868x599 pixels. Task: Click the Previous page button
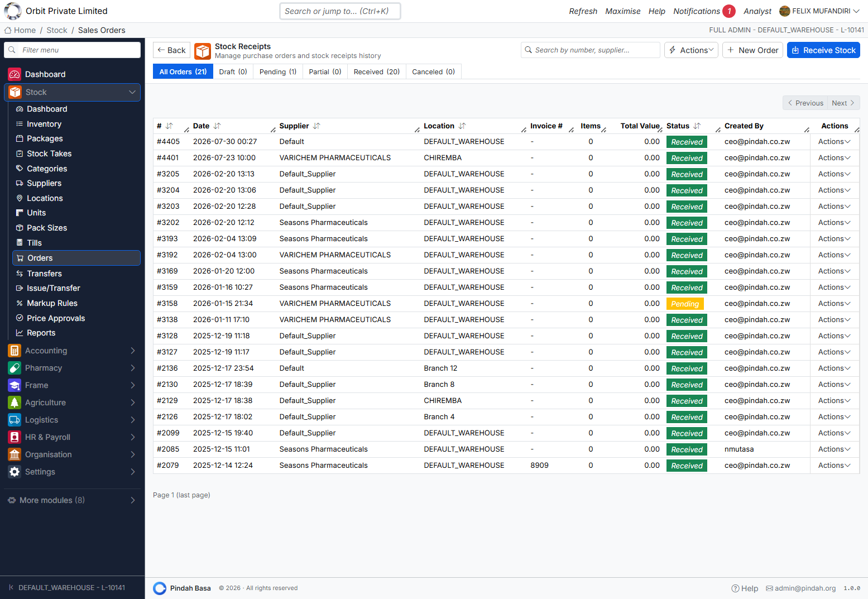(x=805, y=103)
